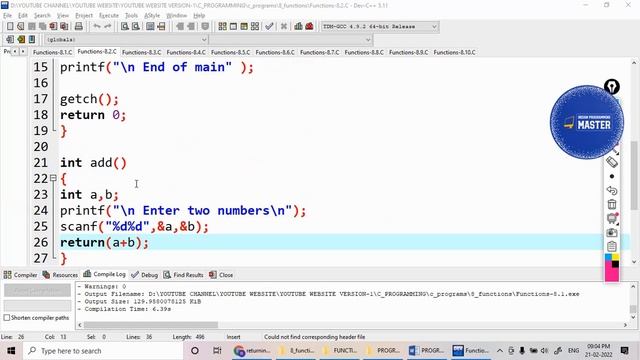This screenshot has height=360, width=640.
Task: Take a snapshot with camera icon
Action: point(611,233)
